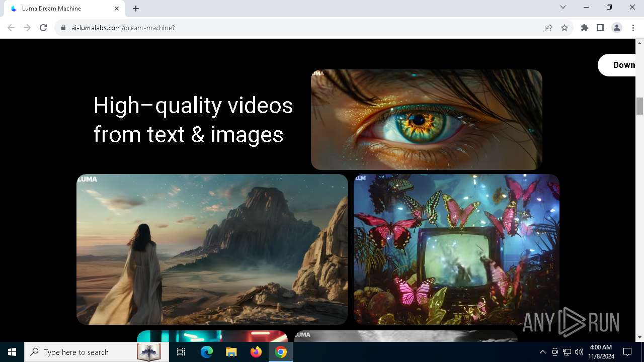
Task: Bookmark this page with the star icon
Action: (x=565, y=28)
